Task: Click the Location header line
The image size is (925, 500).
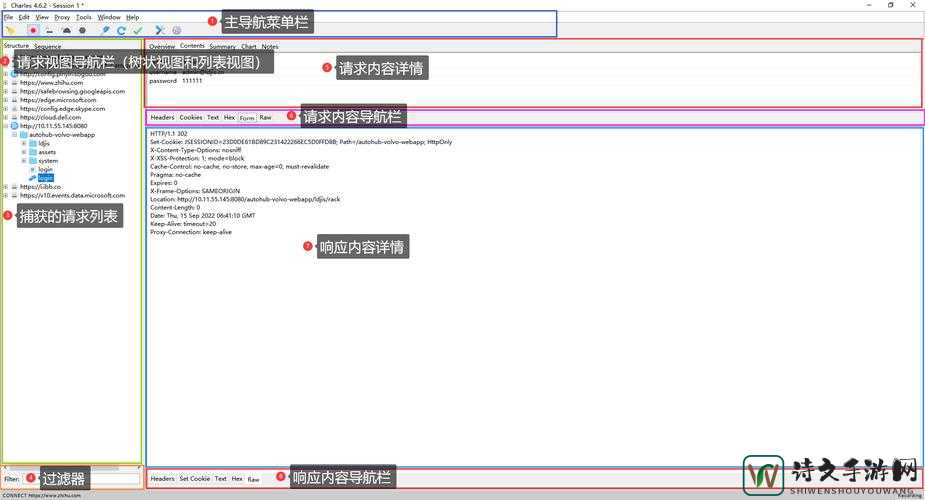Action: click(245, 199)
